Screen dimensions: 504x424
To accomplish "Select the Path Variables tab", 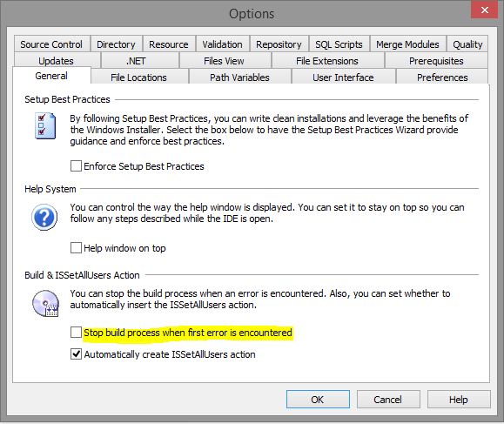I will [239, 77].
